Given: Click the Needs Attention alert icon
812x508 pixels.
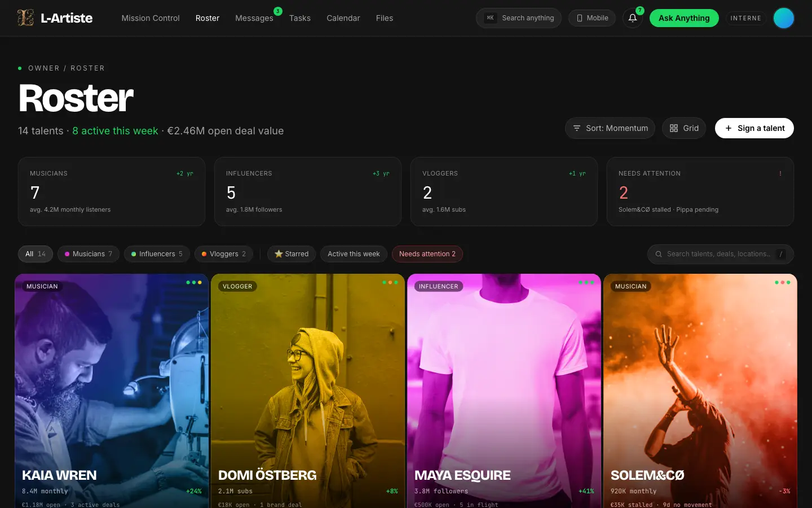Looking at the screenshot, I should 780,173.
